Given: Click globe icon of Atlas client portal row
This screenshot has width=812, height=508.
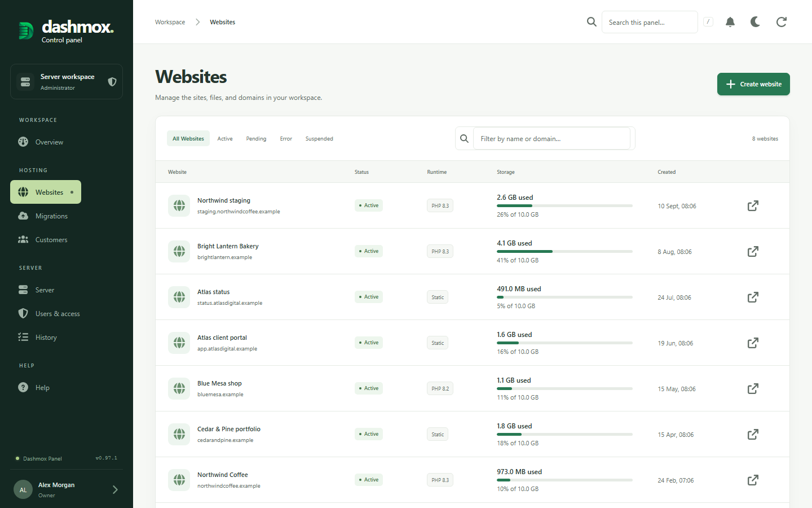Looking at the screenshot, I should tap(179, 343).
